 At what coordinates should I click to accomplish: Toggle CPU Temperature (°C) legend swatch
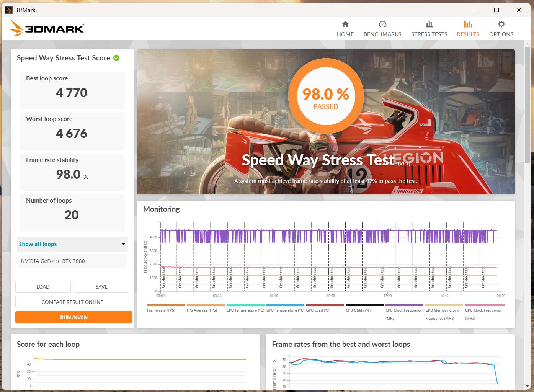(245, 305)
